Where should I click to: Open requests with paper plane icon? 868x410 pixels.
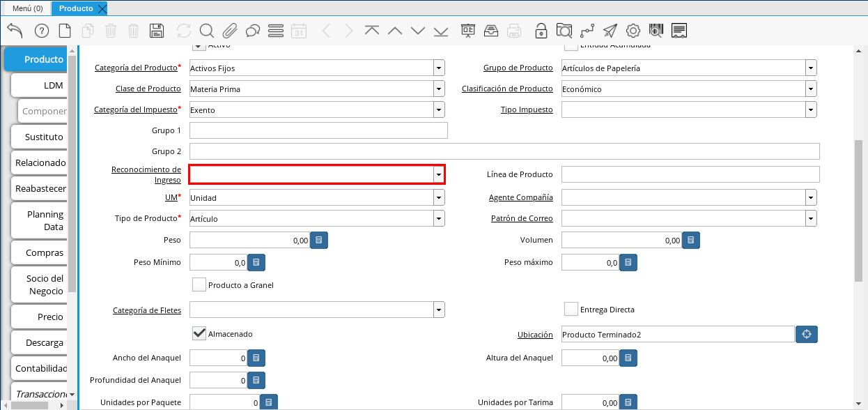610,31
